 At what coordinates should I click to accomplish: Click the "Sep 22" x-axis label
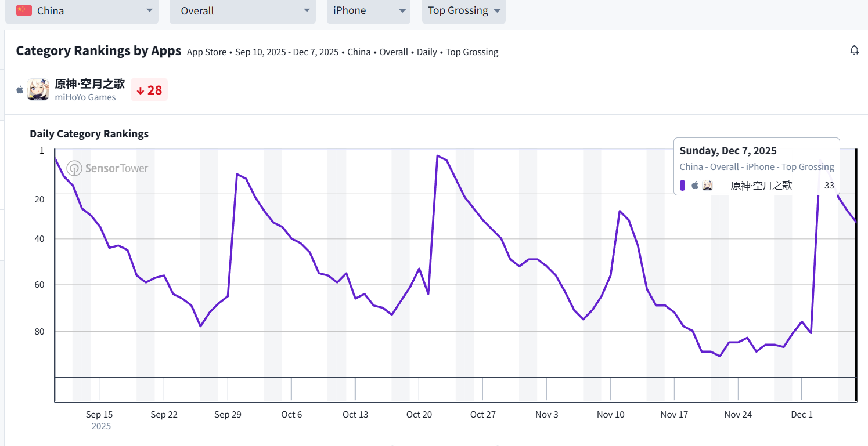164,415
